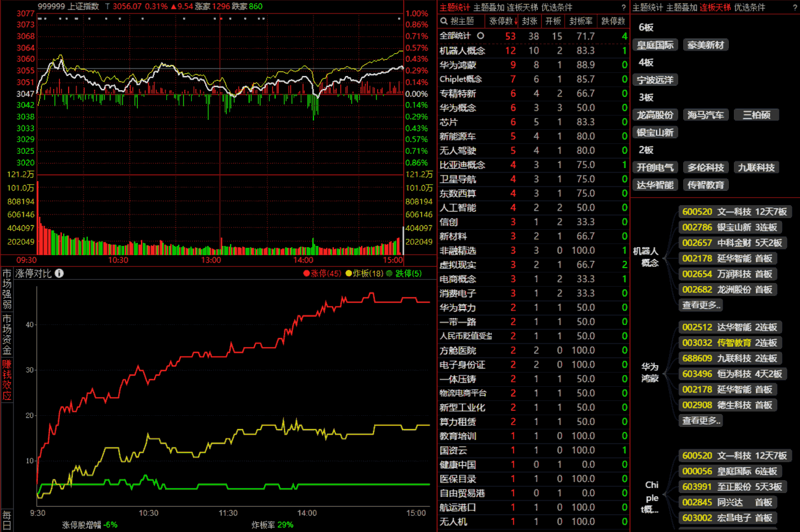Select the 卫星导航 theme row
Screen dimensions: 800x532
pyautogui.click(x=534, y=179)
